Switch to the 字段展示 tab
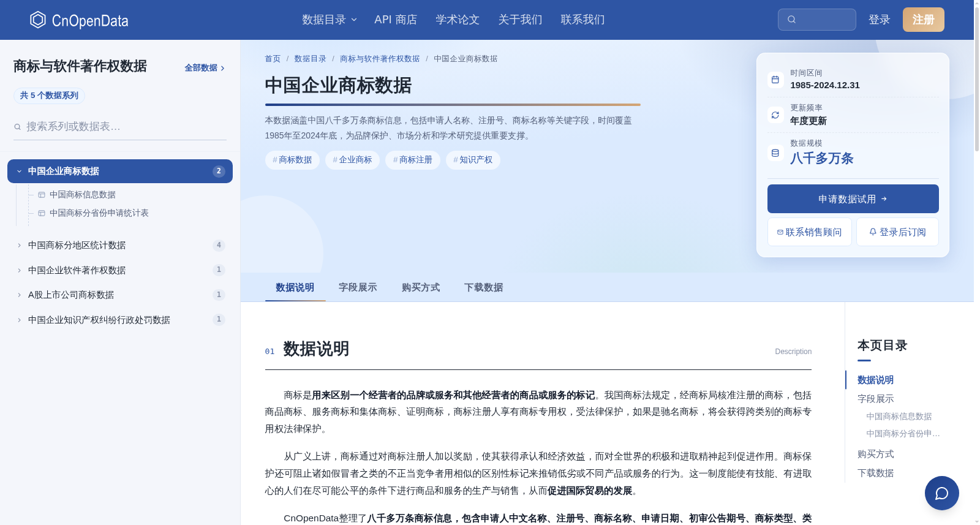The image size is (980, 525). [x=358, y=287]
